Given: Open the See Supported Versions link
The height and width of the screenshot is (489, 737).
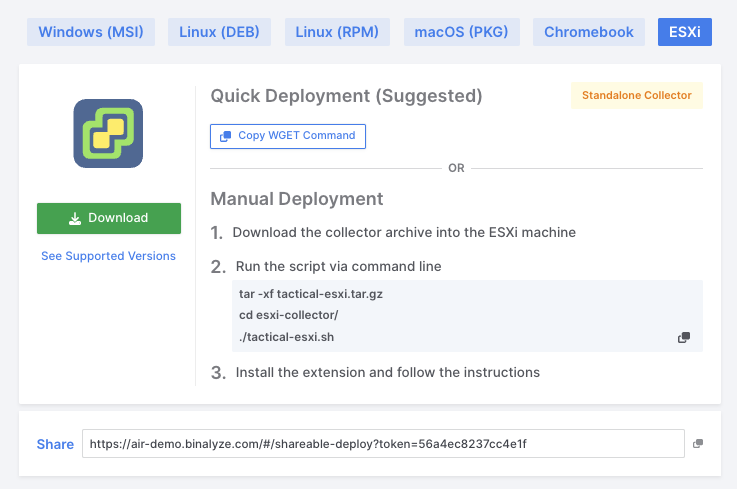Looking at the screenshot, I should point(109,256).
